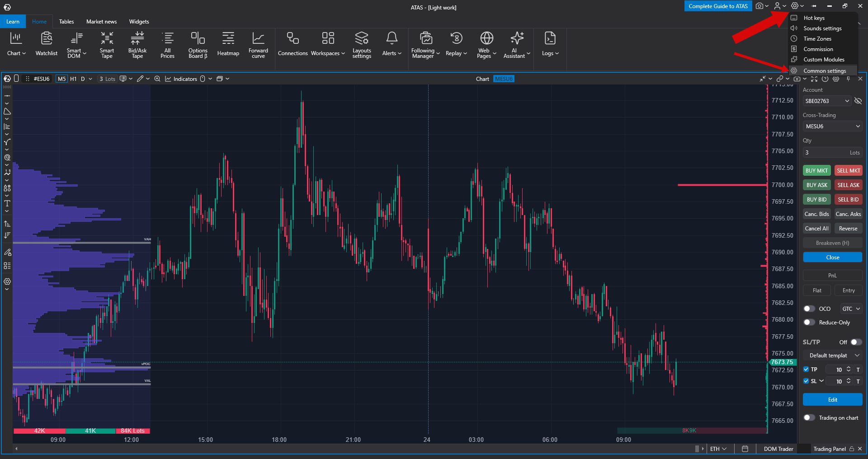Open Layouts settings
868x459 pixels.
coord(362,44)
